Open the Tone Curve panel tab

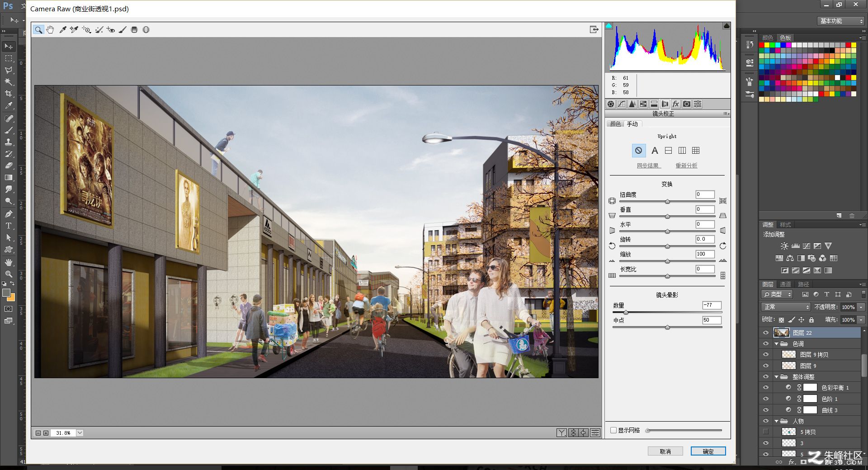[x=622, y=104]
